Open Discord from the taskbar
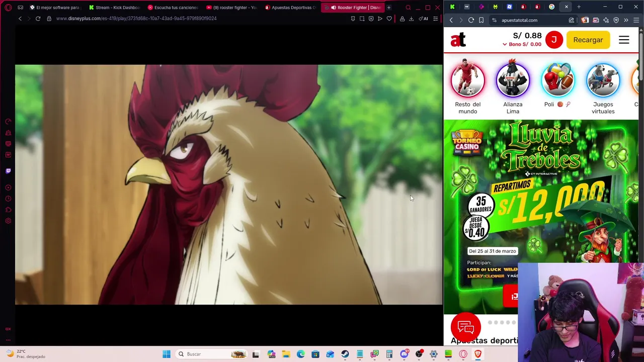Image resolution: width=644 pixels, height=362 pixels. pyautogui.click(x=404, y=354)
